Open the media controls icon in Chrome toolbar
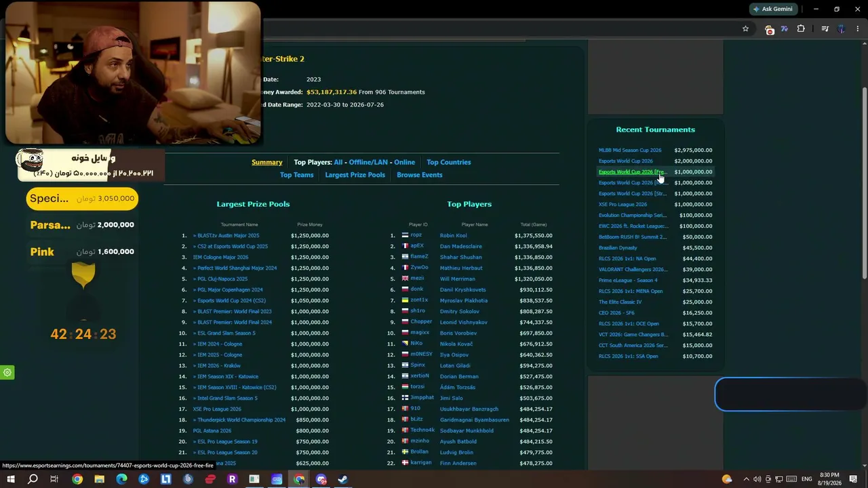The image size is (868, 488). pos(825,28)
